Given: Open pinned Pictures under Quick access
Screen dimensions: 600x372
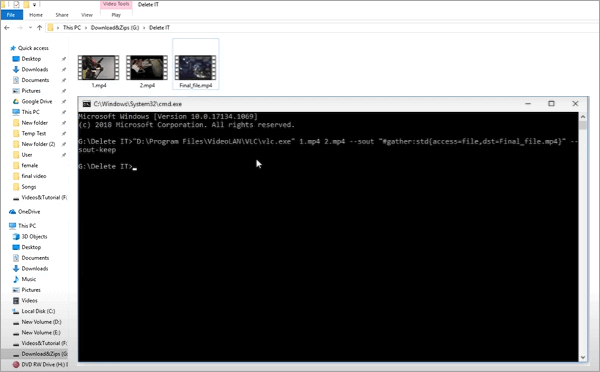Looking at the screenshot, I should click(31, 91).
